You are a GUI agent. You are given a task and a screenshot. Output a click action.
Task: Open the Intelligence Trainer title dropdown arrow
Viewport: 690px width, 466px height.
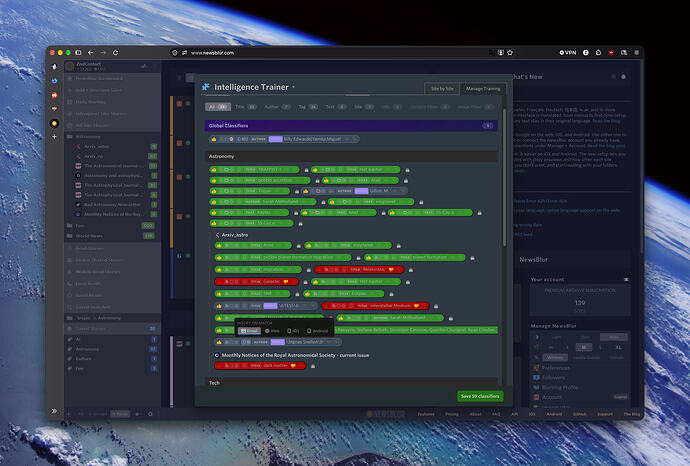[x=294, y=87]
